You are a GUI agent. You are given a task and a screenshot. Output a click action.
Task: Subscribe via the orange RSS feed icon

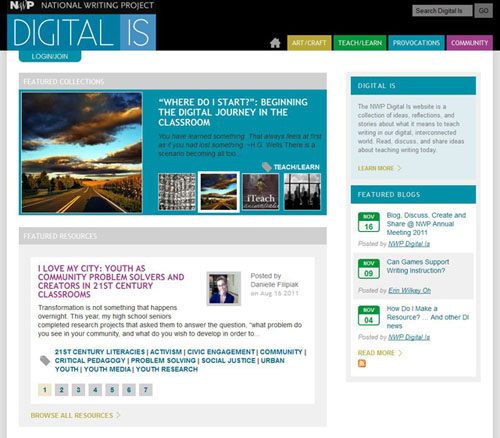click(x=362, y=363)
